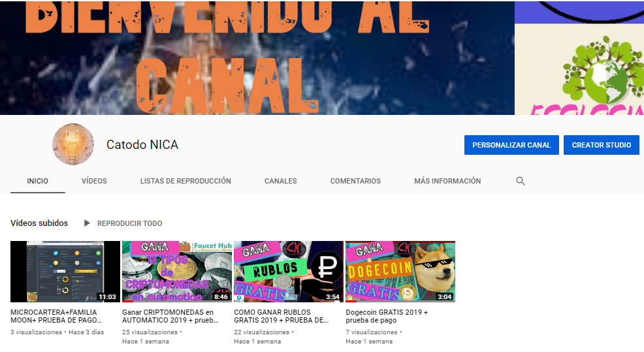Click the title "MICROCARTERA+FAMILIA MOON+ PRUEBA DE PAGO..."
644x352 pixels.
tap(56, 316)
